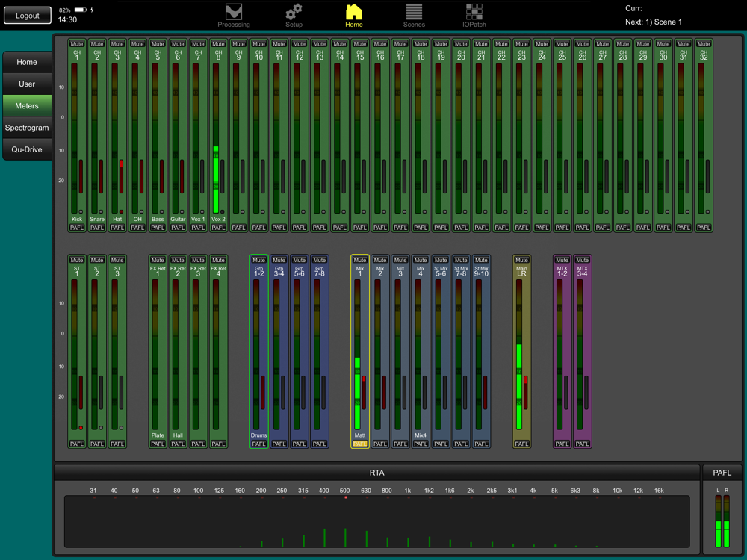Select the channel 4 OH gate meter
The image size is (747, 560).
[141, 176]
